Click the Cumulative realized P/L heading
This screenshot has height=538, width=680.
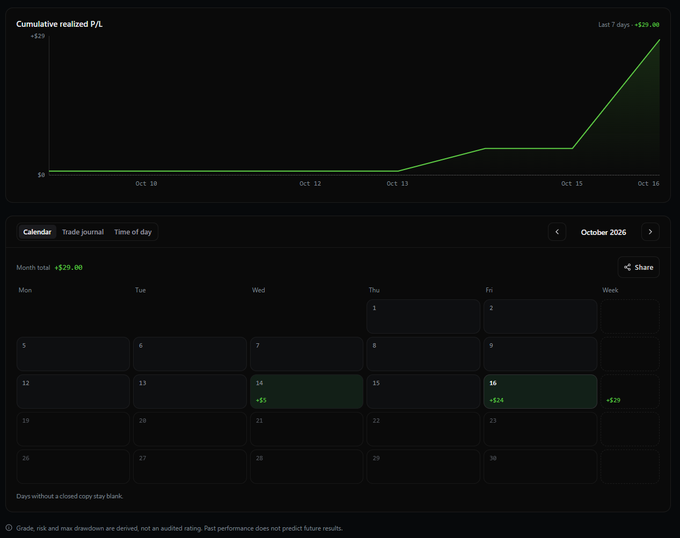[59, 24]
